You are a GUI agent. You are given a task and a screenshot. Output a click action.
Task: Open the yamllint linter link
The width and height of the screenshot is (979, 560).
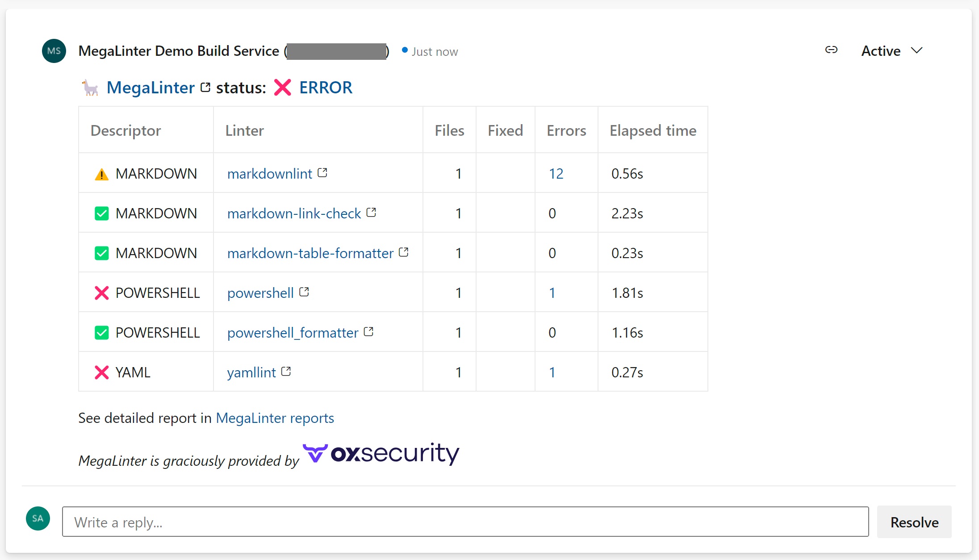(x=251, y=372)
